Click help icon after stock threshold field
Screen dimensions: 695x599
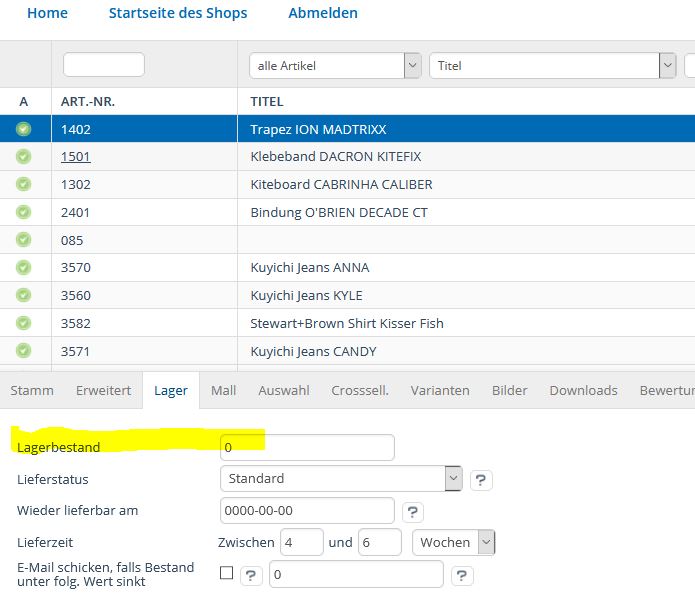[461, 575]
